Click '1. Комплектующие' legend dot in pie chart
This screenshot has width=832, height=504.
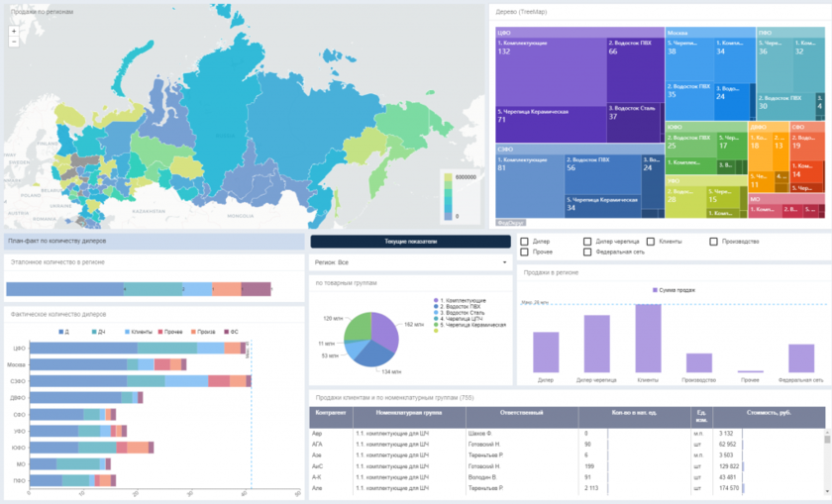[x=435, y=300]
